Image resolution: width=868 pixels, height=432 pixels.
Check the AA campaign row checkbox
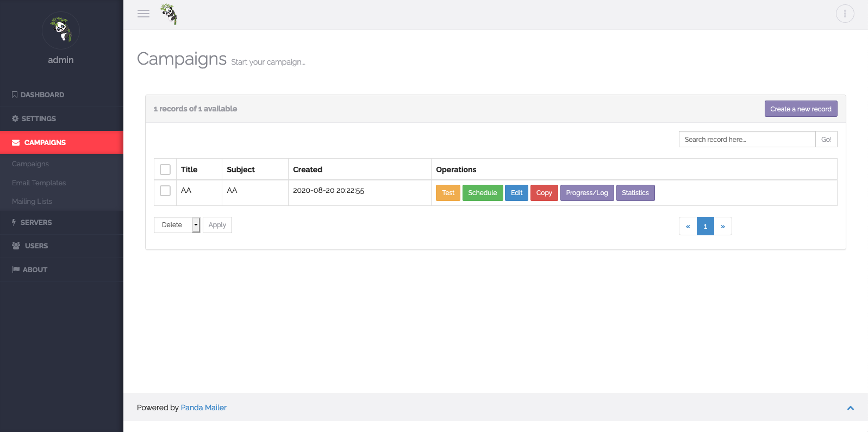tap(165, 191)
